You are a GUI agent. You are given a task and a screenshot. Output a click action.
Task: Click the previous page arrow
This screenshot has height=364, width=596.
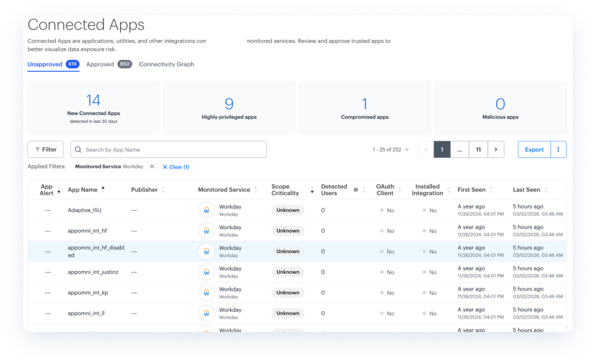(x=425, y=149)
